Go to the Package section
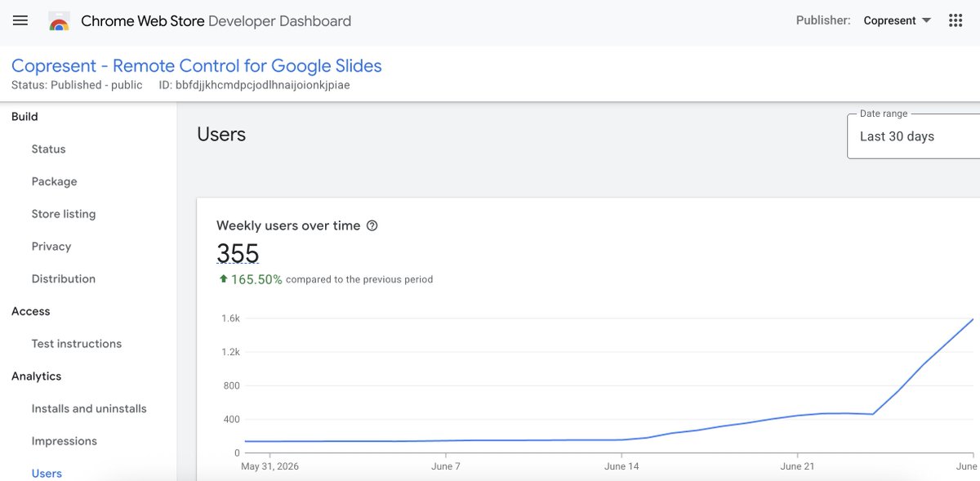 click(x=54, y=181)
